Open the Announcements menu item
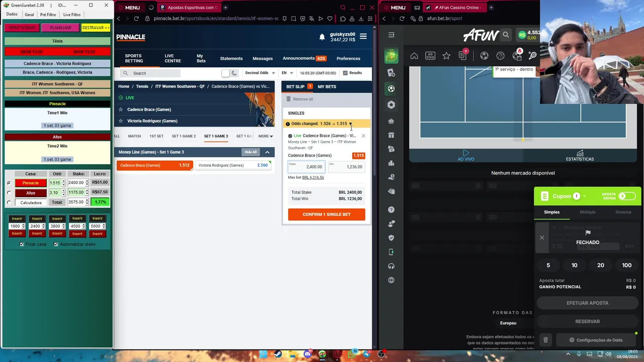 pos(304,58)
